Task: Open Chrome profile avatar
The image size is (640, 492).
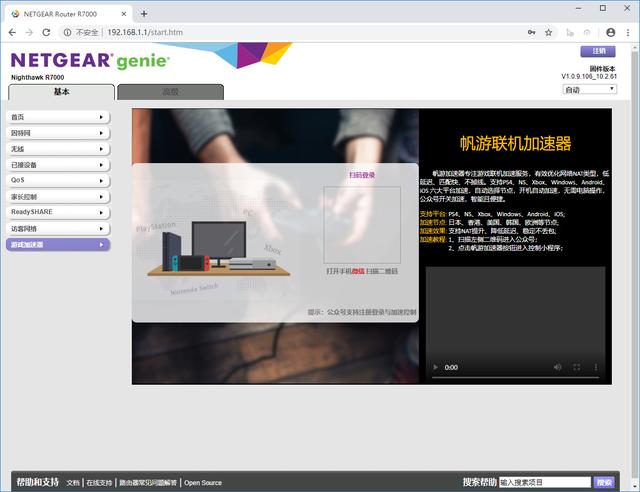Action: point(611,32)
